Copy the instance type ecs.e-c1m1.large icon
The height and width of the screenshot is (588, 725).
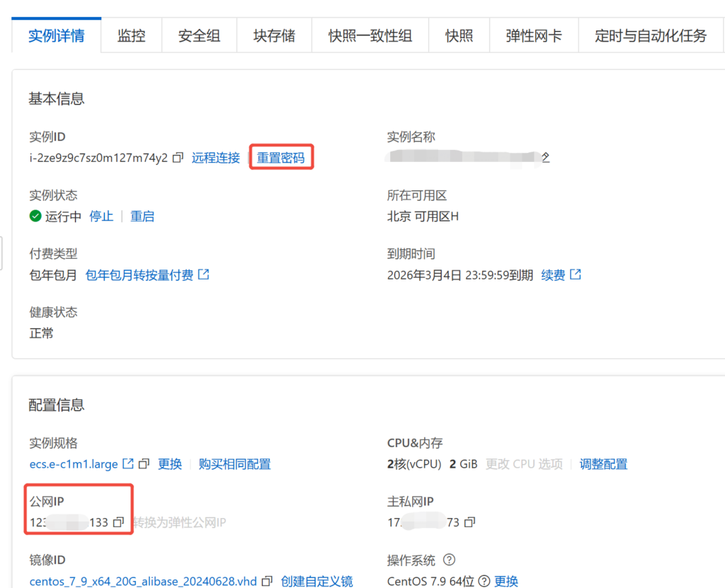pyautogui.click(x=144, y=464)
